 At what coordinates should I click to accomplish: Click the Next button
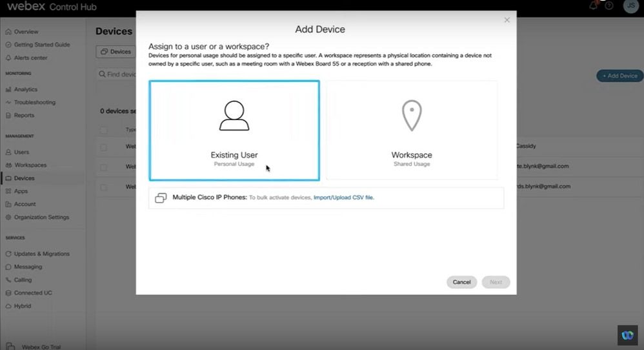point(496,282)
